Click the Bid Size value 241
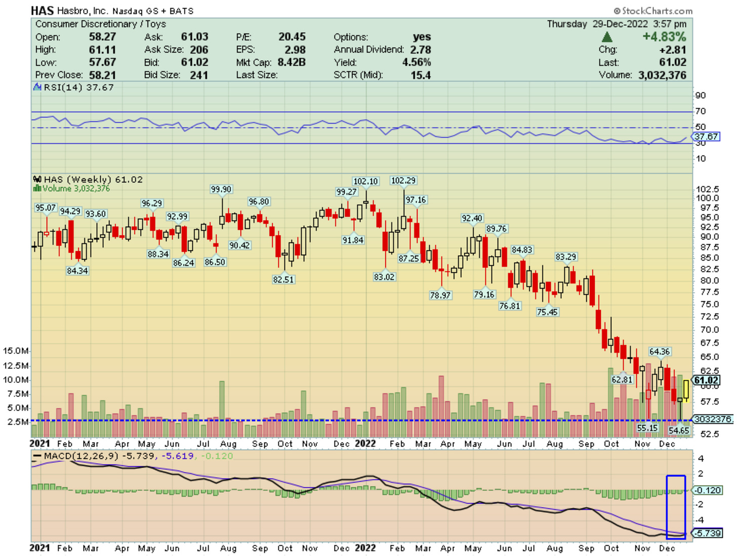Image resolution: width=737 pixels, height=560 pixels. coord(199,75)
